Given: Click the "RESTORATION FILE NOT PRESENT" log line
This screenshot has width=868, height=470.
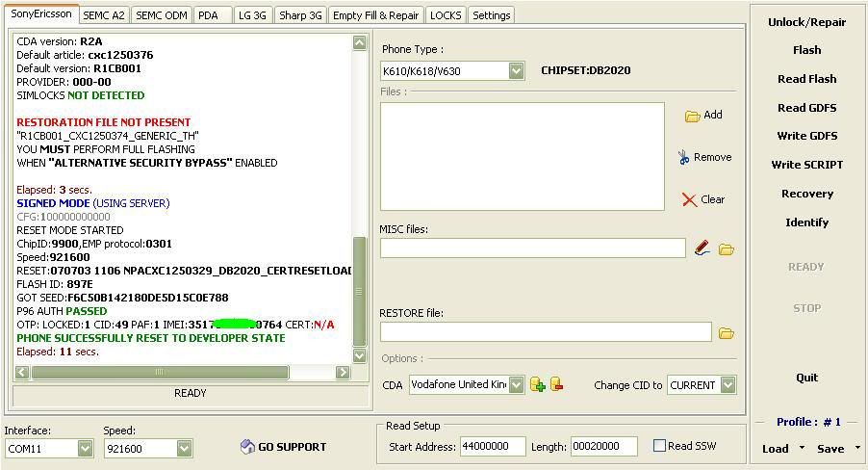Looking at the screenshot, I should (x=104, y=122).
